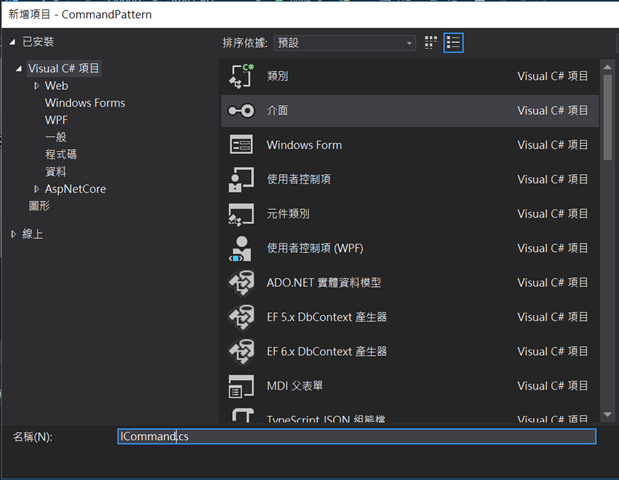Click the ADO.NET 實體資料模型 icon
619x480 pixels.
pyautogui.click(x=241, y=283)
